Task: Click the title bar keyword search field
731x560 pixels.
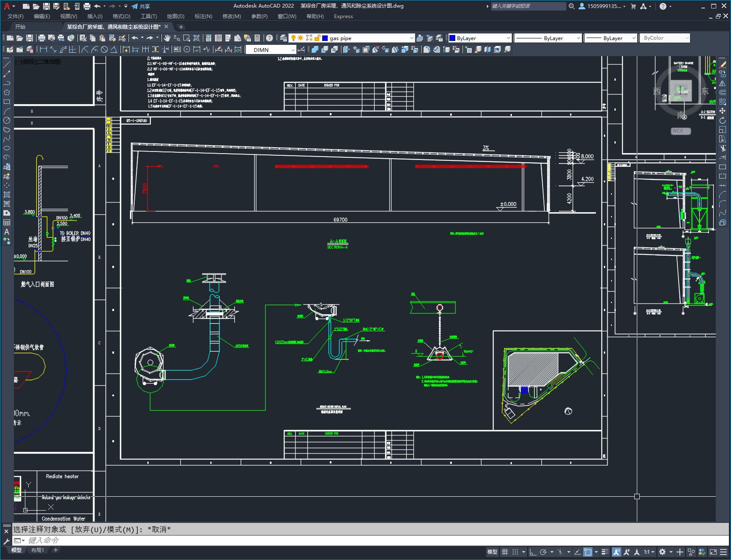Action: [x=528, y=6]
